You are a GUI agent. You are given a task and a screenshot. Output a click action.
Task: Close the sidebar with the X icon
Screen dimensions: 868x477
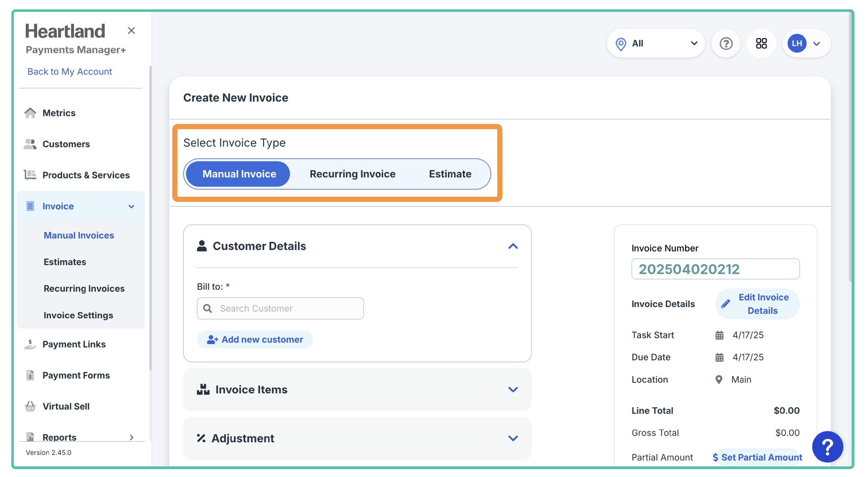[131, 31]
